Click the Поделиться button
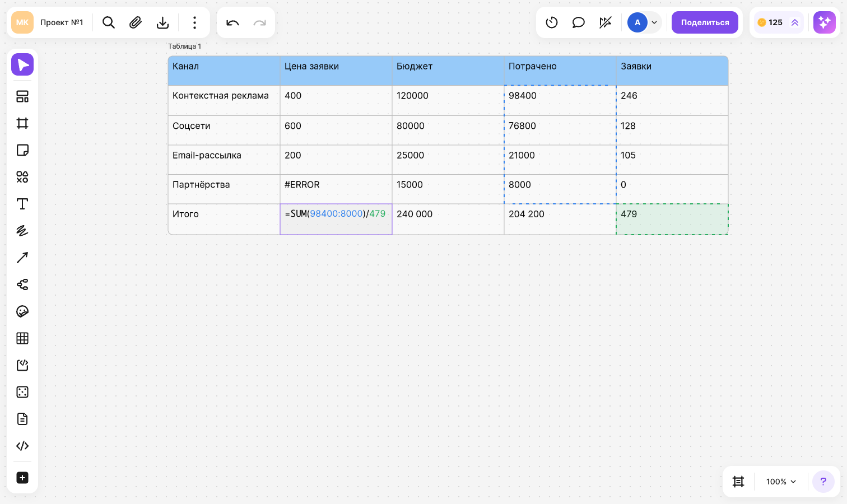 tap(705, 22)
